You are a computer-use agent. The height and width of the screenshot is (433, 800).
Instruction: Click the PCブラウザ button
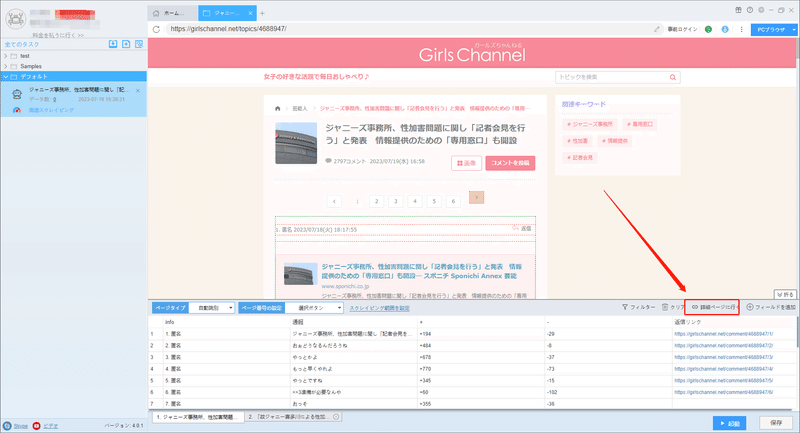click(x=770, y=30)
